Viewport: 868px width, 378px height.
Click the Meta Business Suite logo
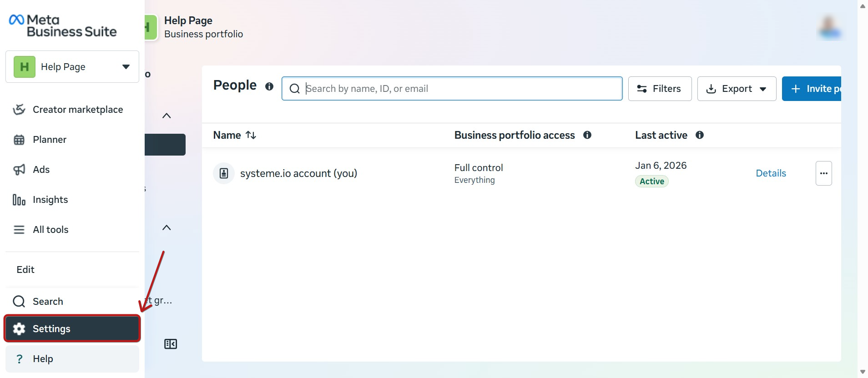pyautogui.click(x=63, y=26)
